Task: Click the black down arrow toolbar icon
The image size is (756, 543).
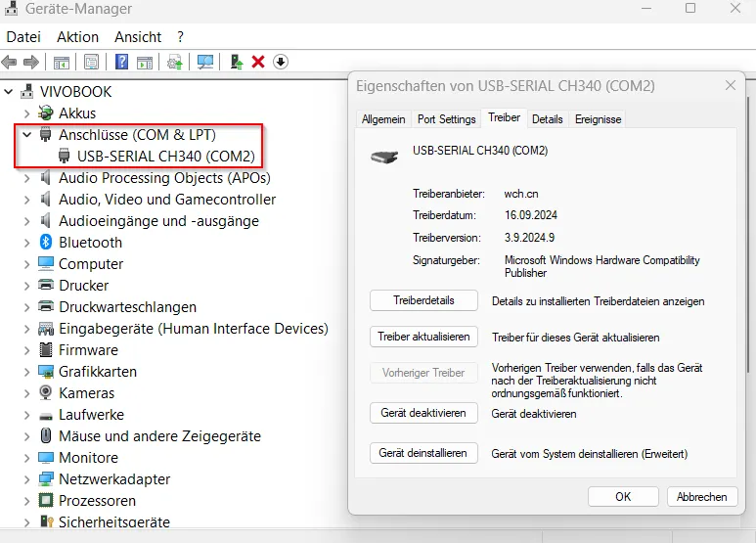Action: coord(281,62)
